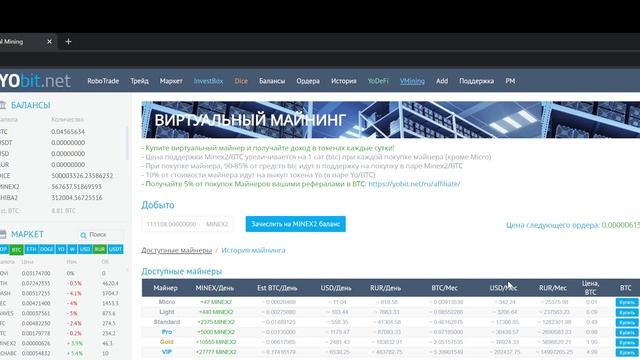Viewport: 640px width, 360px height.
Task: Open PM messages in the top menu
Action: coord(510,81)
